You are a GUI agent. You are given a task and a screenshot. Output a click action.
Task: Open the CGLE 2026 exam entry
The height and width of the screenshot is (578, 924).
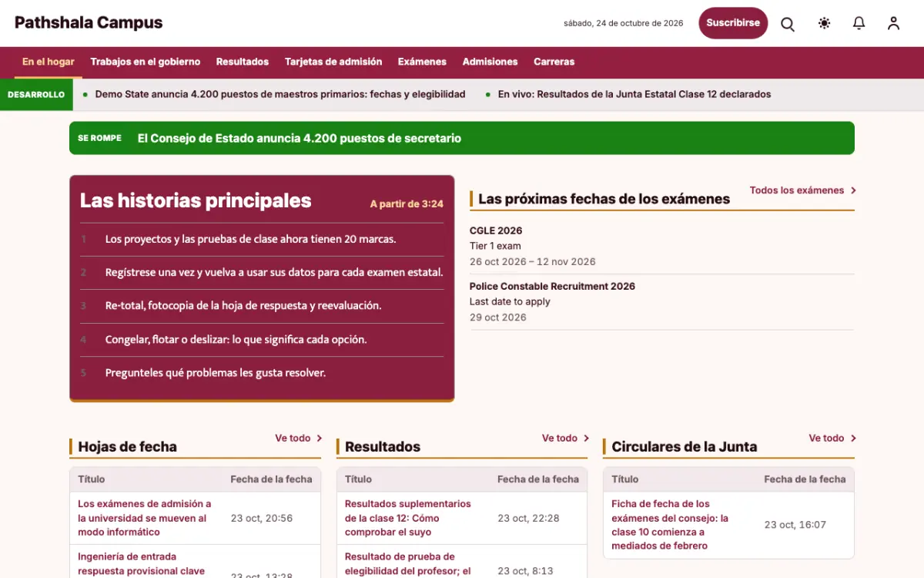pos(661,246)
